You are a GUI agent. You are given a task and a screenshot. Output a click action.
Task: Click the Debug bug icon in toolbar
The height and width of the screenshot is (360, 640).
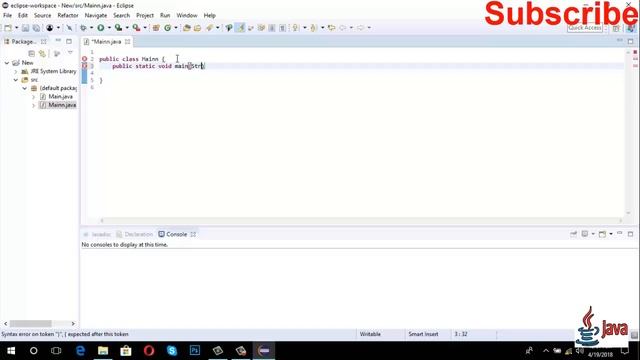tap(83, 28)
